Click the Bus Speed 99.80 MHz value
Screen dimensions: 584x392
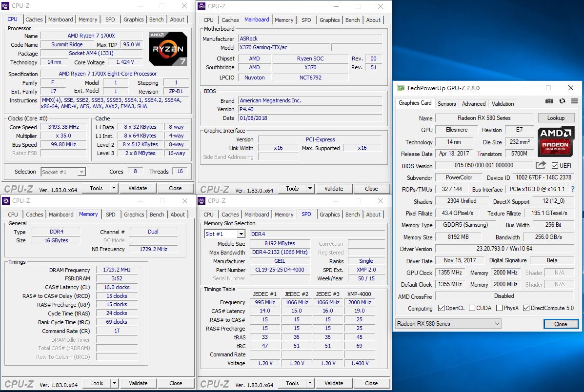(63, 144)
